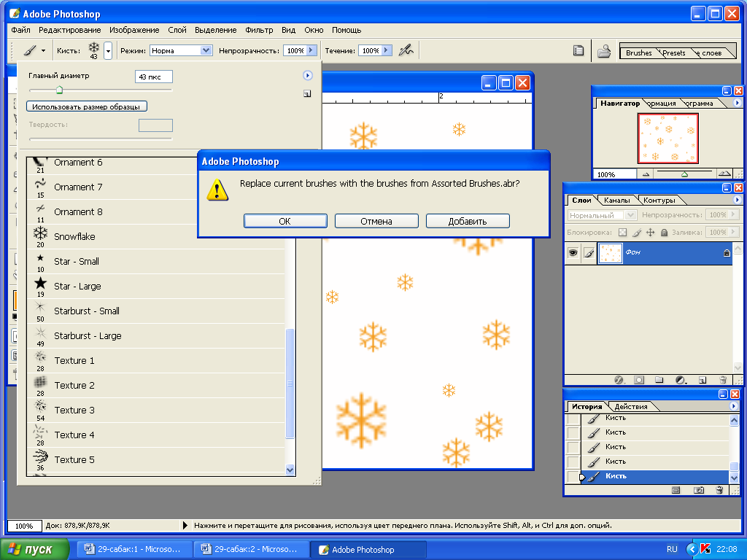Click the create new snapshot camera icon
747x560 pixels.
(699, 490)
